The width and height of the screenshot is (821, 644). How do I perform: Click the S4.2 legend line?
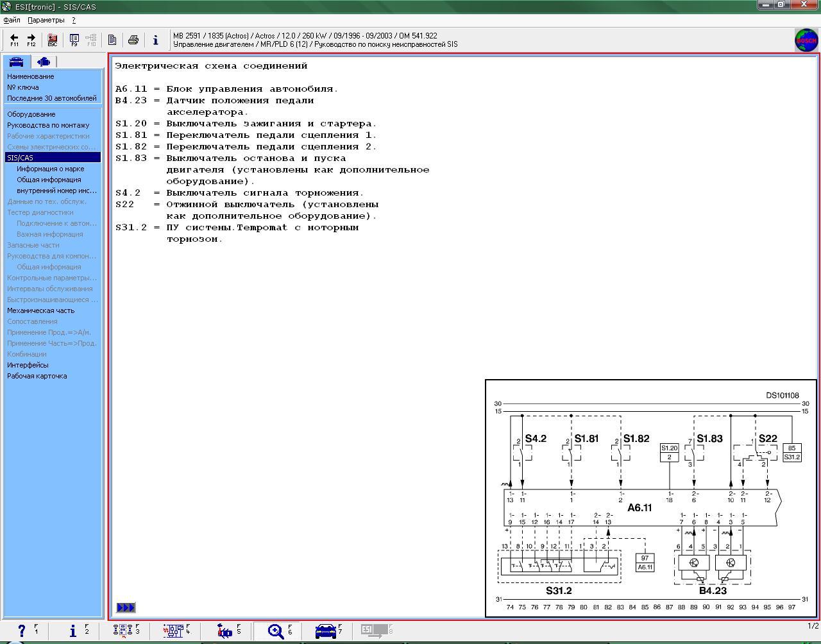[239, 192]
